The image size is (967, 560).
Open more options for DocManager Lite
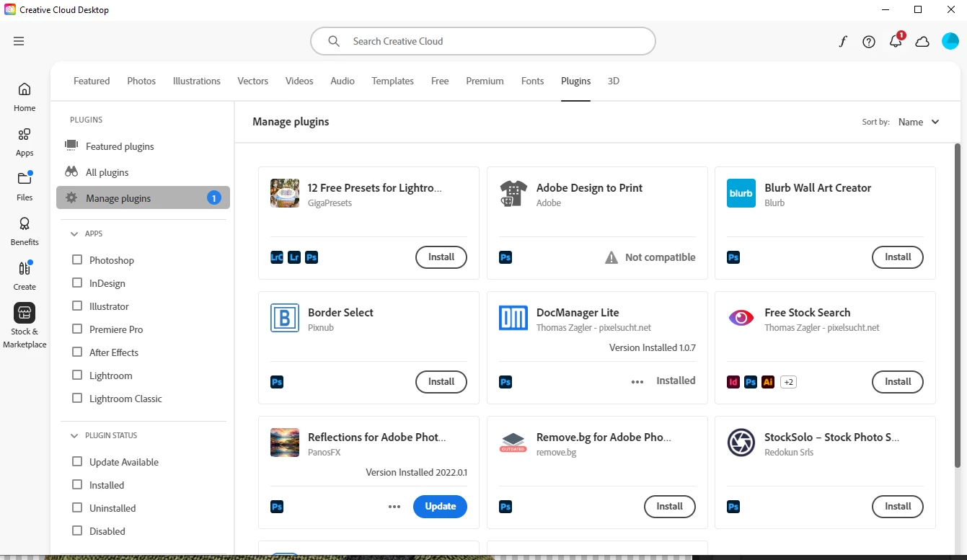[x=637, y=382]
